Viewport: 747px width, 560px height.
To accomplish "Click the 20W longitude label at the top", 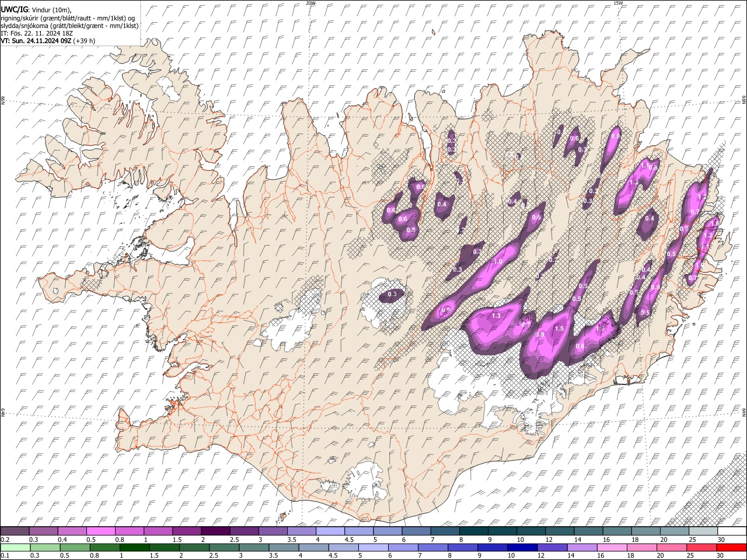I will (x=310, y=3).
